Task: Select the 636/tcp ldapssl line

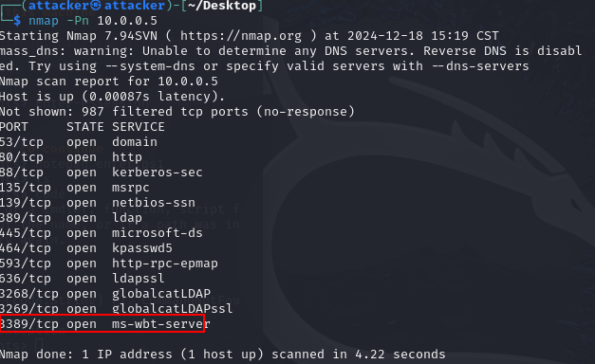Action: [x=83, y=279]
